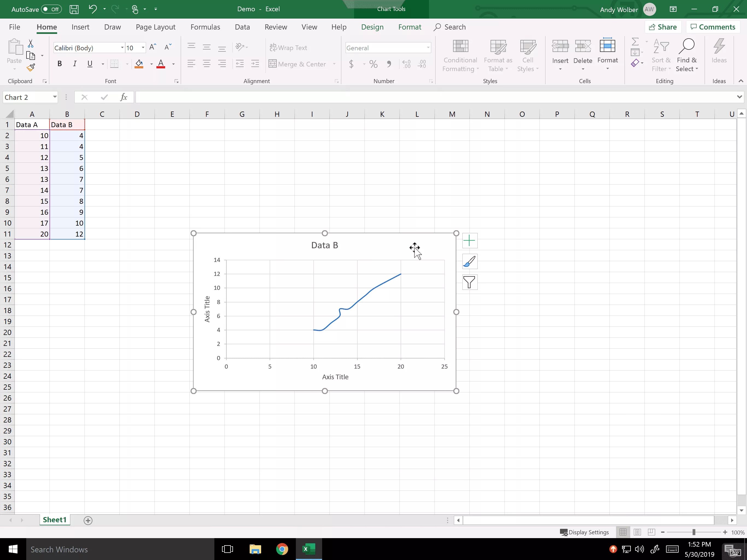
Task: Open the Chart Filters funnel button
Action: coord(469,282)
